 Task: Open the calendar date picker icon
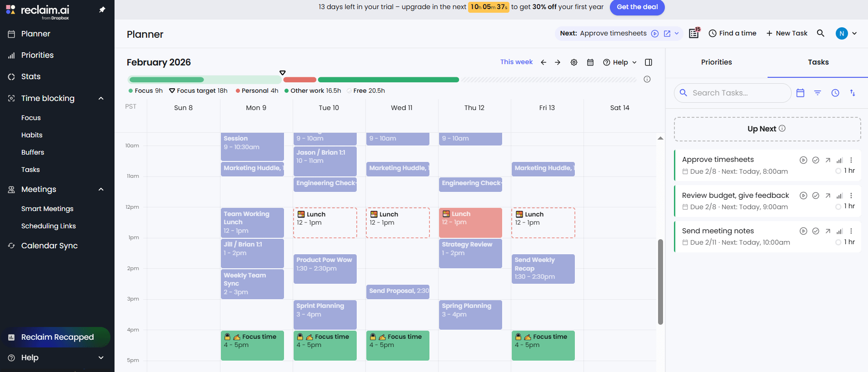[590, 62]
